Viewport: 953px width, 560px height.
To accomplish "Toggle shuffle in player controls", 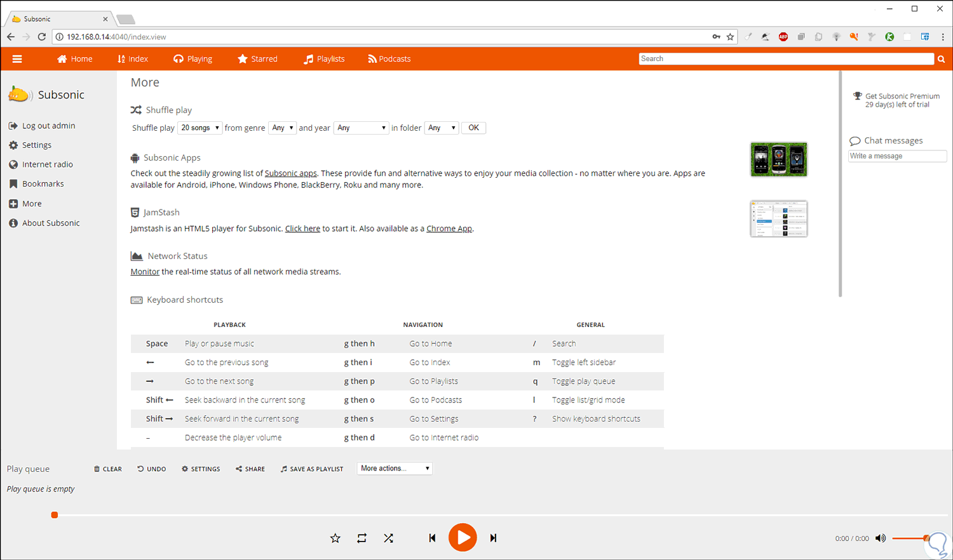I will pyautogui.click(x=389, y=538).
